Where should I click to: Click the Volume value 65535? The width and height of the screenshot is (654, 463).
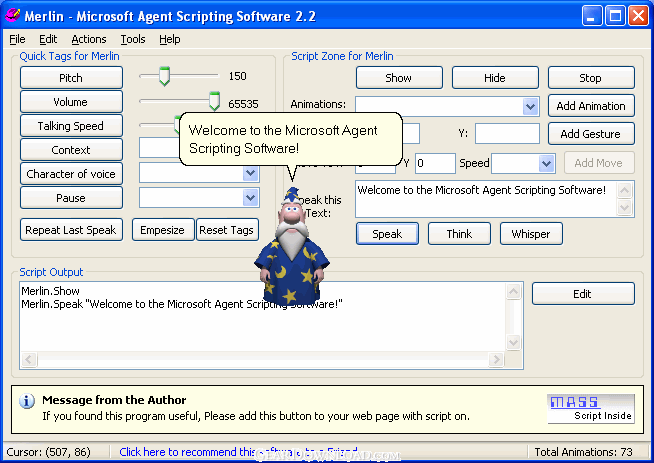pos(243,104)
